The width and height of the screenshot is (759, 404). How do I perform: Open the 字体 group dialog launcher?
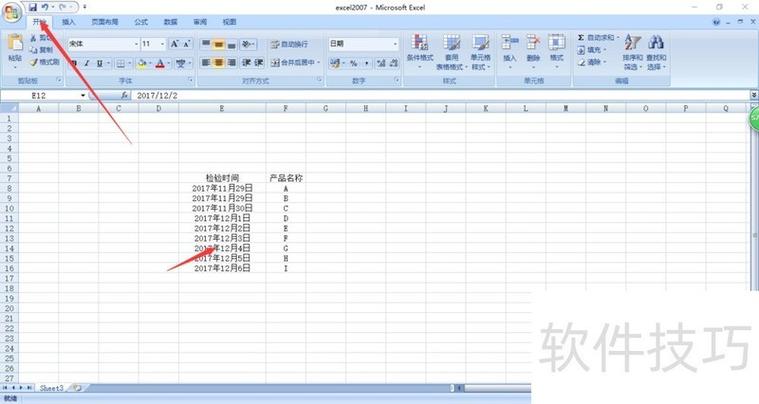tap(191, 80)
